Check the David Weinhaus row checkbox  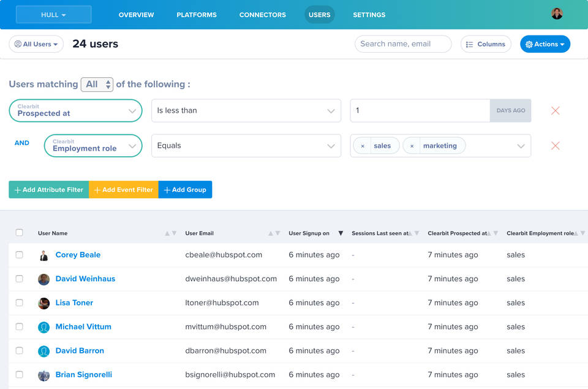pos(19,279)
